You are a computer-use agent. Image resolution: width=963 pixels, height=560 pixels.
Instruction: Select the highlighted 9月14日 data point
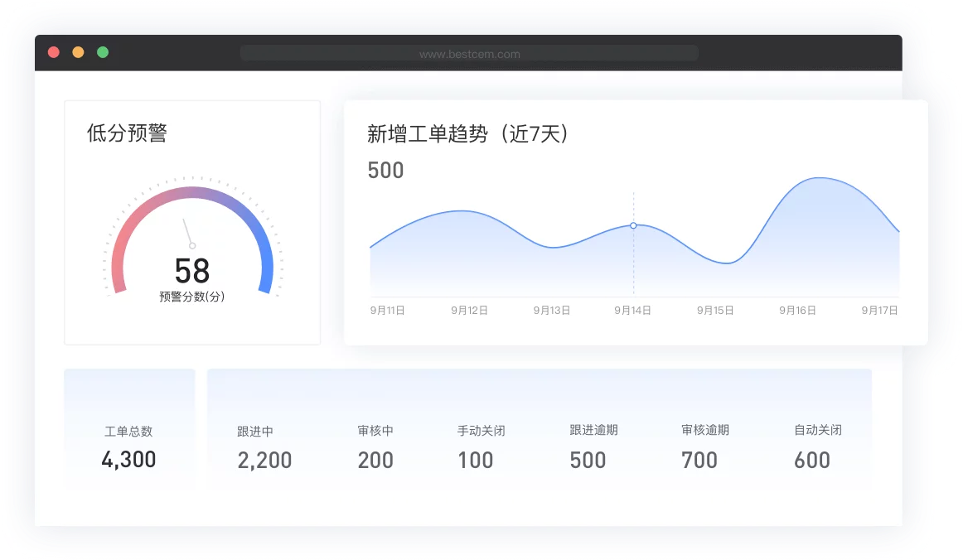pos(633,225)
